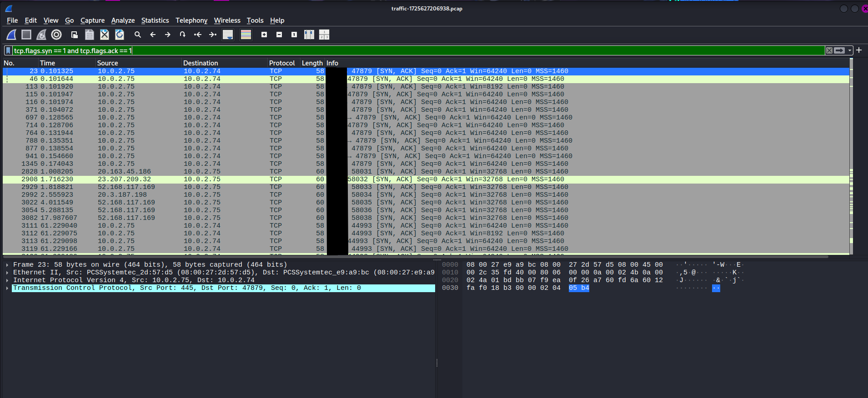Apply the display filter arrow button
Viewport: 868px width, 398px height.
[839, 50]
